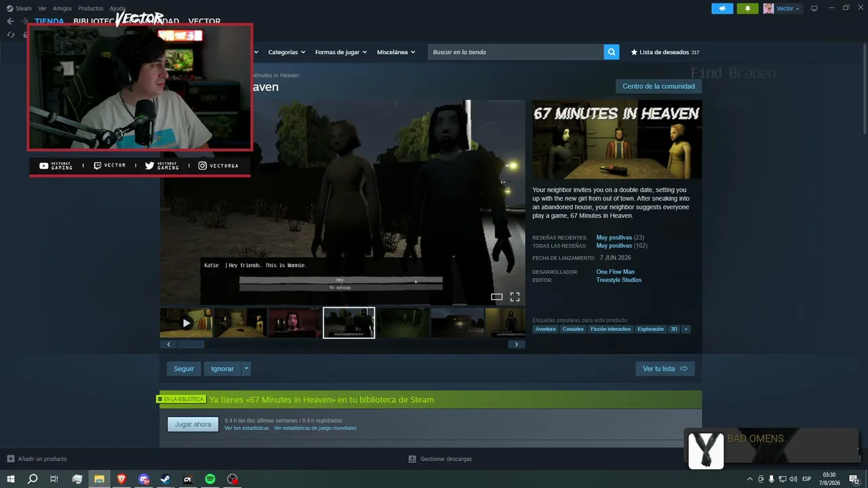Select the red-tinted face screenshot thumbnail
This screenshot has width=868, height=488.
pyautogui.click(x=294, y=323)
